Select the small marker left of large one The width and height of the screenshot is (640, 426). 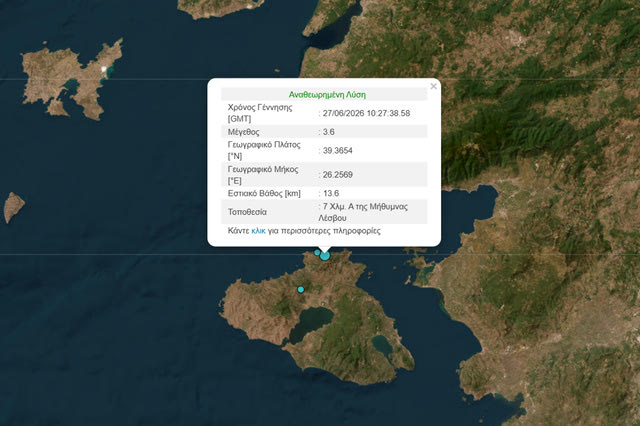[x=317, y=253]
